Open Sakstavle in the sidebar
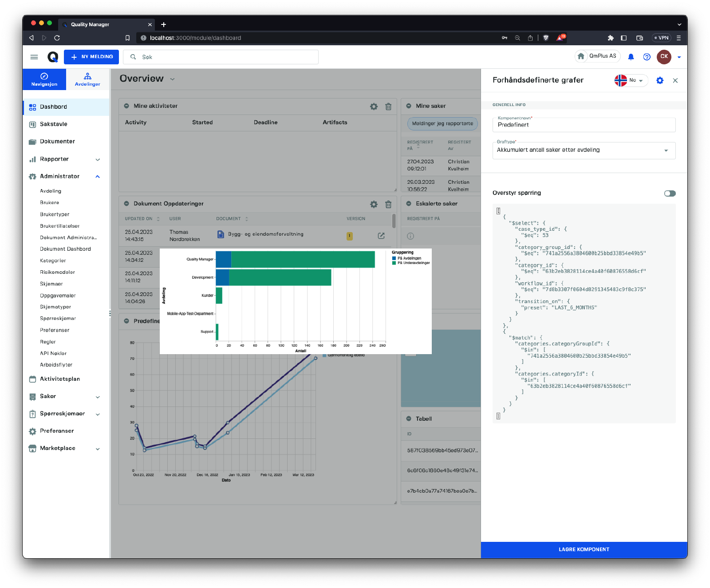This screenshot has height=588, width=710. coord(54,124)
